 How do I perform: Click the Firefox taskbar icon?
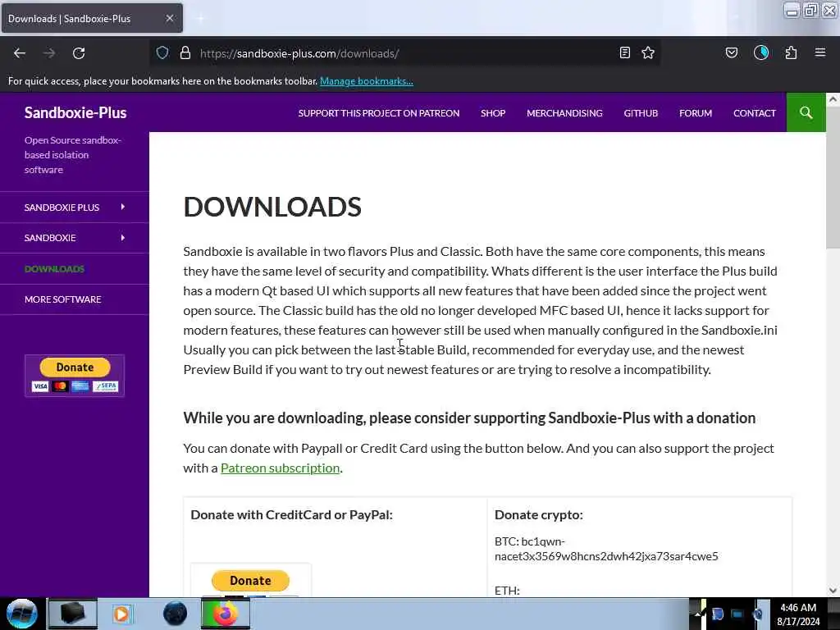(226, 614)
